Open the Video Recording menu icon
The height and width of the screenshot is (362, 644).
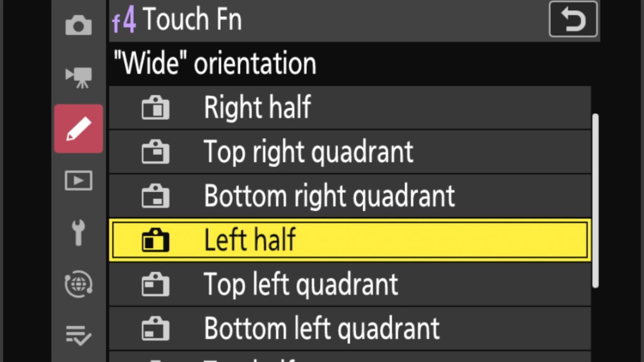click(79, 77)
